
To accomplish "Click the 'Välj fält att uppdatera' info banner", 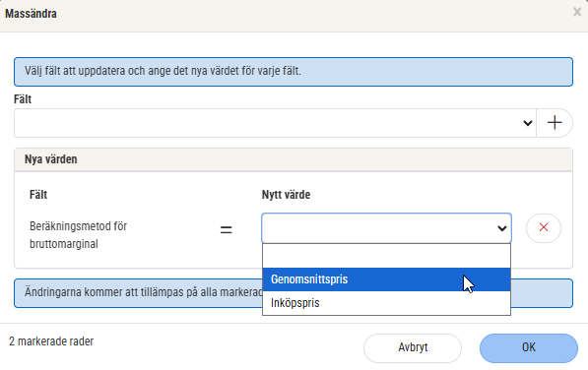I will [294, 72].
